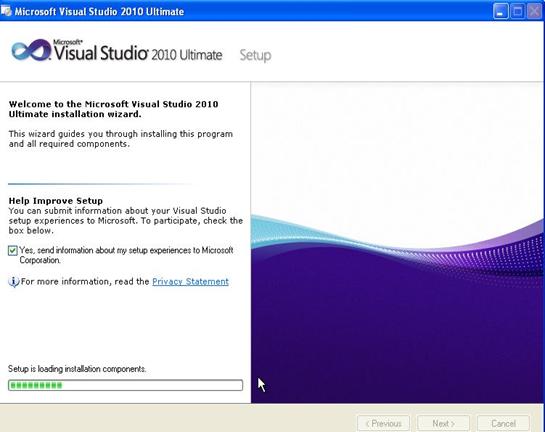Click the Next button
Viewport: 545px width, 432px height.
coord(444,423)
